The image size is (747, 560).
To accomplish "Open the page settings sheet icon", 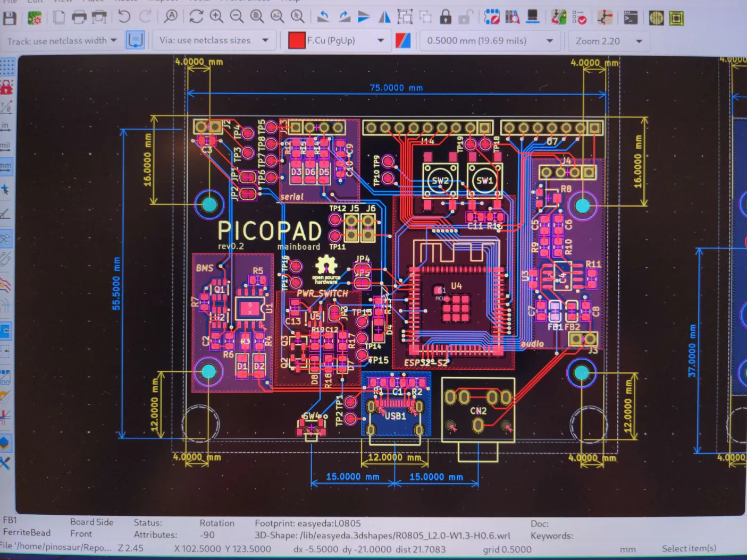I will pos(58,18).
